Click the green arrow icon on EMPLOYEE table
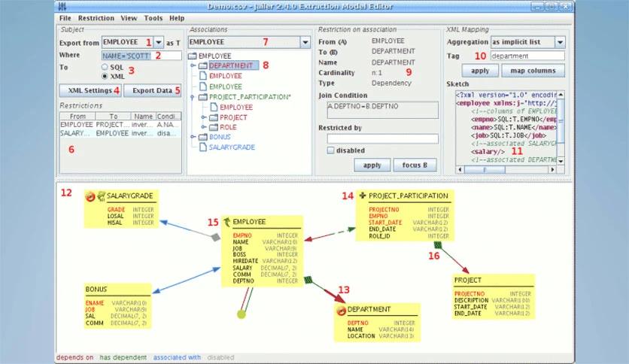Viewport: 629px width, 364px height. (226, 222)
